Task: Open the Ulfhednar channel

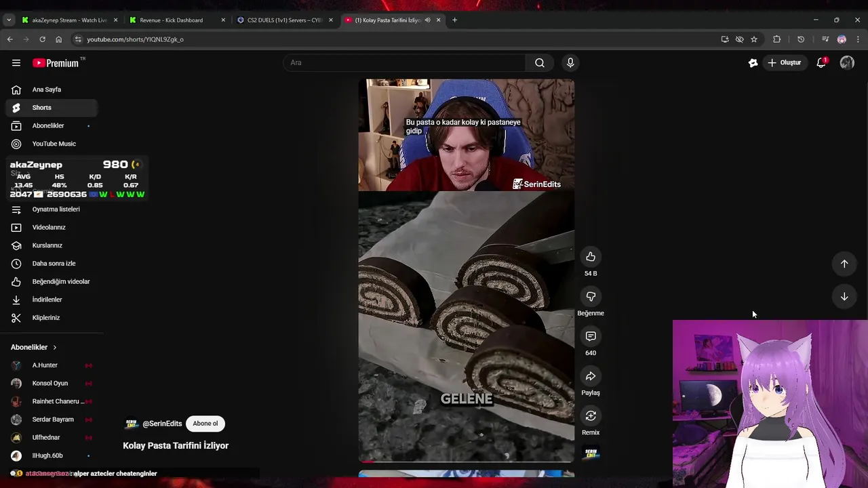Action: pyautogui.click(x=52, y=438)
